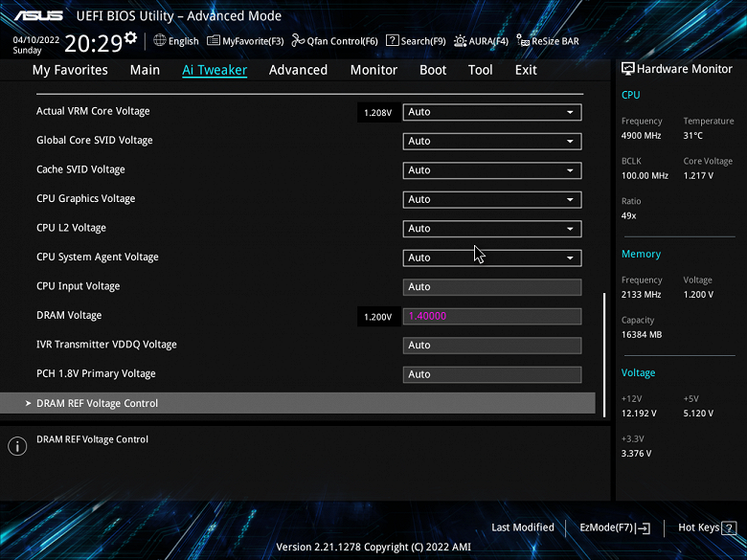The width and height of the screenshot is (747, 560).
Task: Open Qfan Control(F6) fan icon
Action: pos(298,40)
